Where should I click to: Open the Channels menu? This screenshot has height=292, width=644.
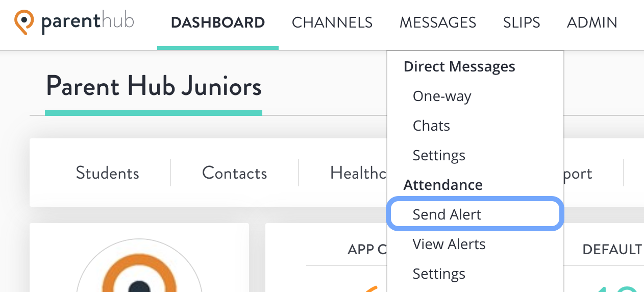point(332,22)
